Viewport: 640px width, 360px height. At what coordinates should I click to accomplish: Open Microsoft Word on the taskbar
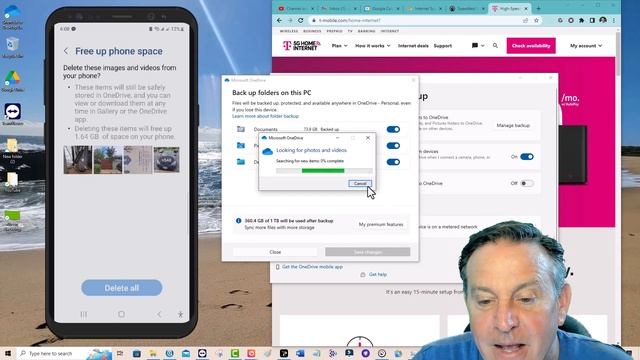[300, 353]
